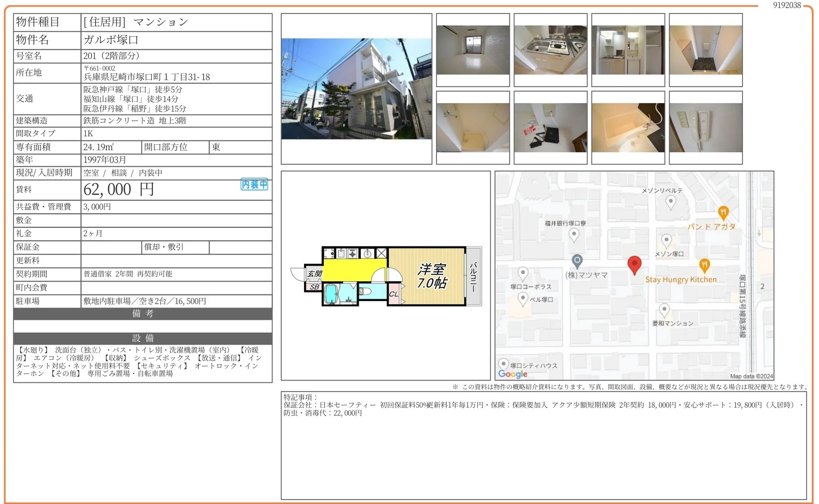Open the building exterior main photo
Viewport: 819px width, 504px height.
tap(356, 89)
